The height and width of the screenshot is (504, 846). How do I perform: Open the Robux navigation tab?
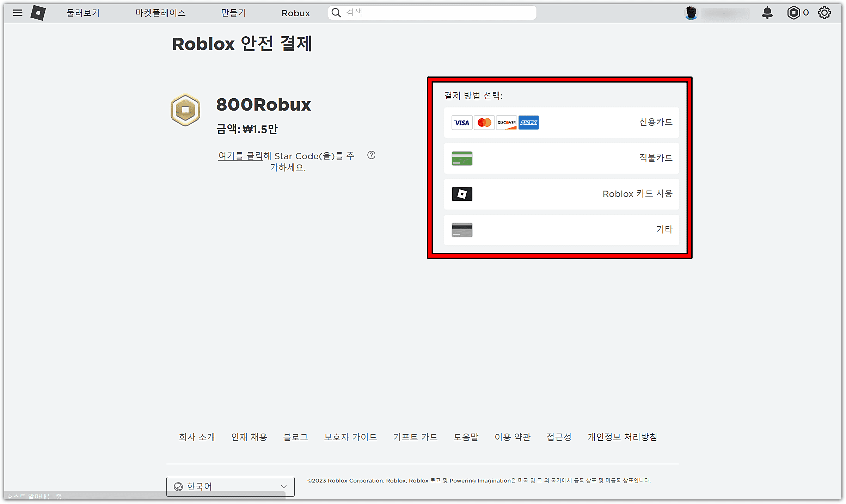[x=295, y=13]
